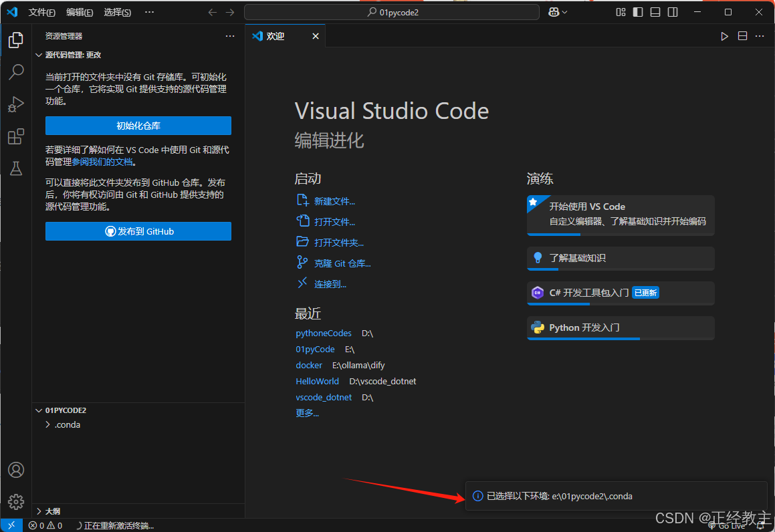The height and width of the screenshot is (532, 775).
Task: Click the reactivating terminals status bar item
Action: tap(114, 525)
